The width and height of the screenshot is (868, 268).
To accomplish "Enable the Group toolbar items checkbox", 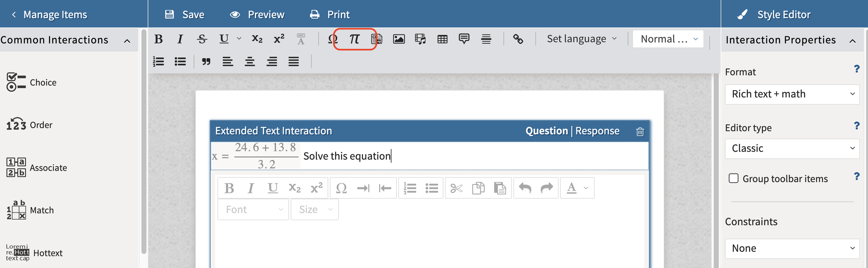I will [733, 178].
